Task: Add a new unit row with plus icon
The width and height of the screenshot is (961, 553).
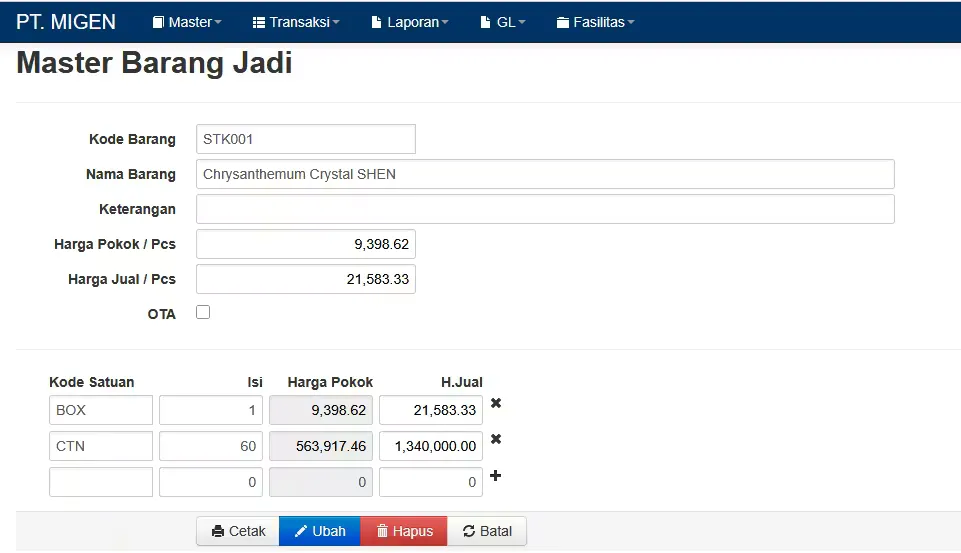Action: coord(496,475)
